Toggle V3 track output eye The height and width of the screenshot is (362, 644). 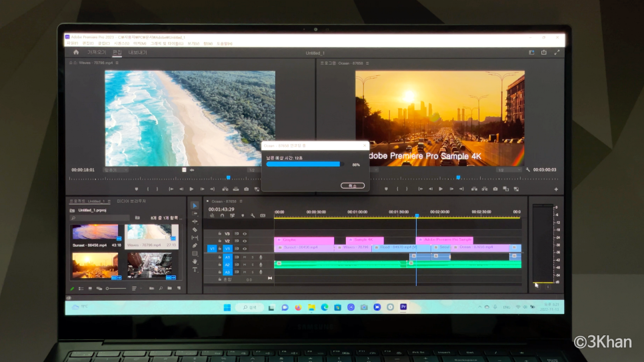coord(245,233)
